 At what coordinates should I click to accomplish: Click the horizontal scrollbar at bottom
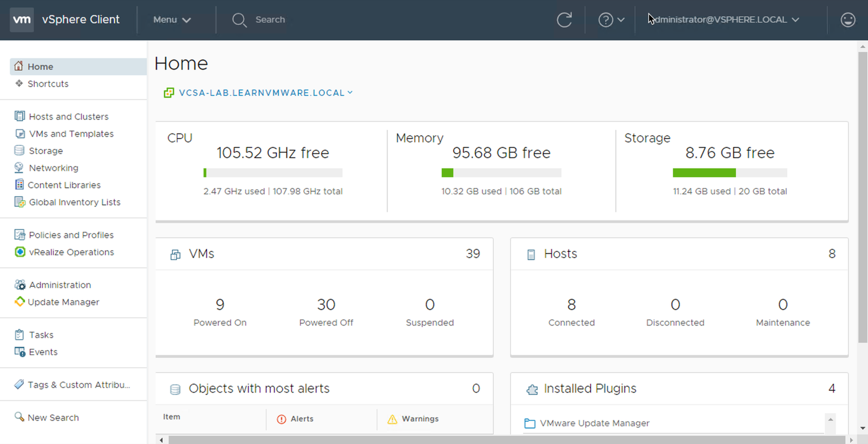[506, 440]
